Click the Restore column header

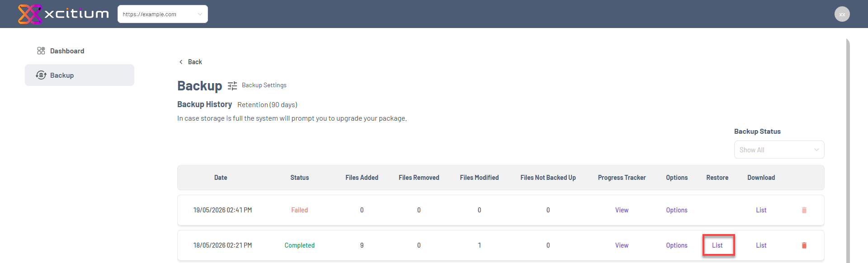pos(717,178)
